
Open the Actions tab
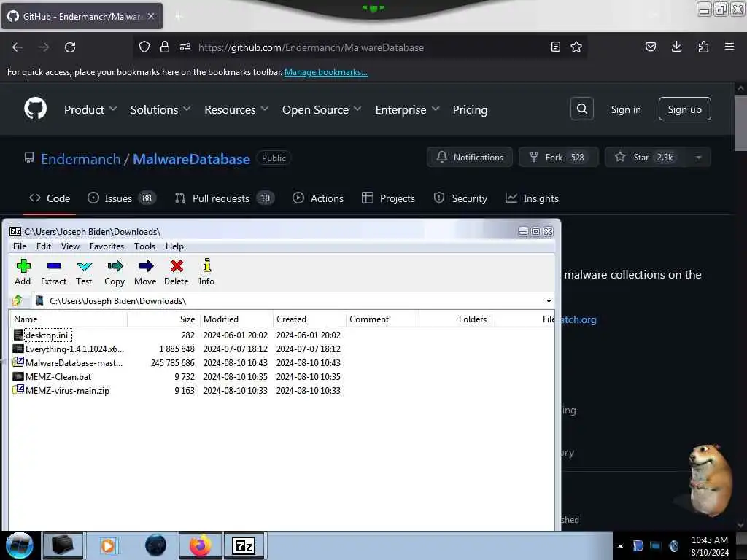(318, 198)
